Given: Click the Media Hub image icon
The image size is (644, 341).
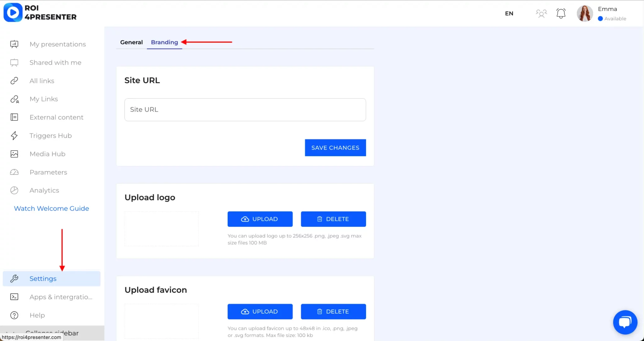Looking at the screenshot, I should click(14, 154).
